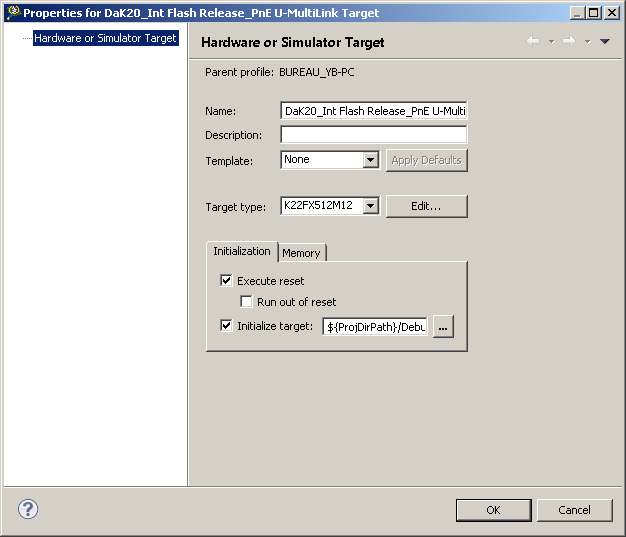The height and width of the screenshot is (537, 626).
Task: Click the Edit... button
Action: point(426,206)
